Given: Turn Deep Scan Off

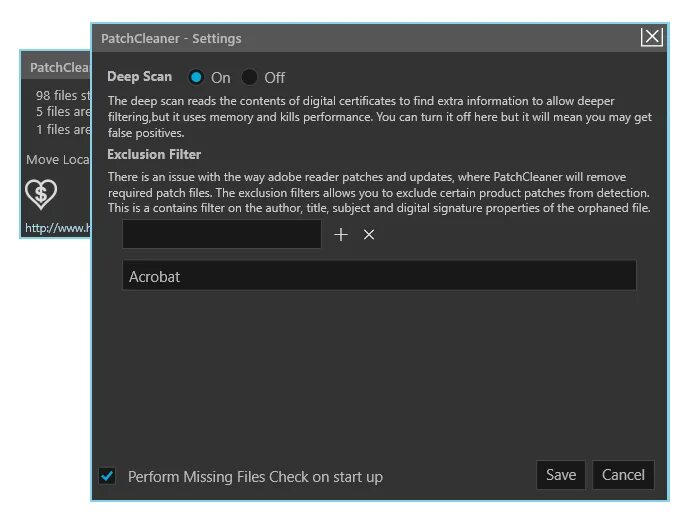Looking at the screenshot, I should tap(250, 77).
